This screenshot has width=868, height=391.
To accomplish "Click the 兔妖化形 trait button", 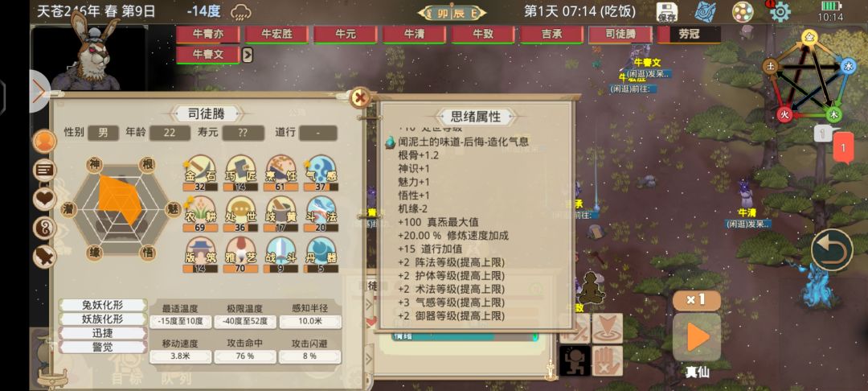I will [103, 305].
